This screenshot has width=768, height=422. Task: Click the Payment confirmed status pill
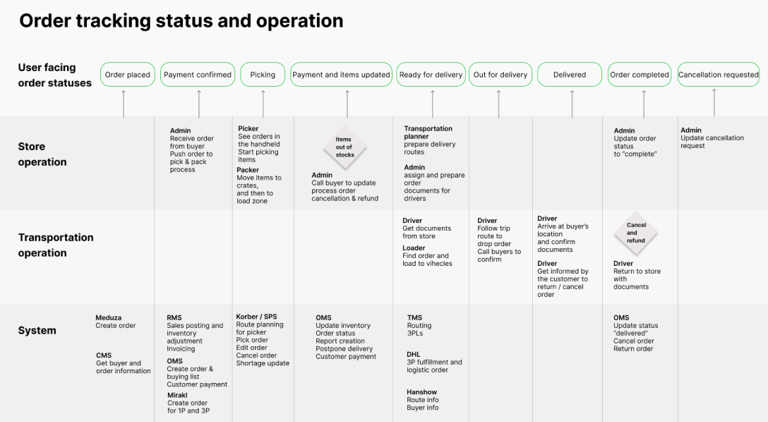coord(197,74)
